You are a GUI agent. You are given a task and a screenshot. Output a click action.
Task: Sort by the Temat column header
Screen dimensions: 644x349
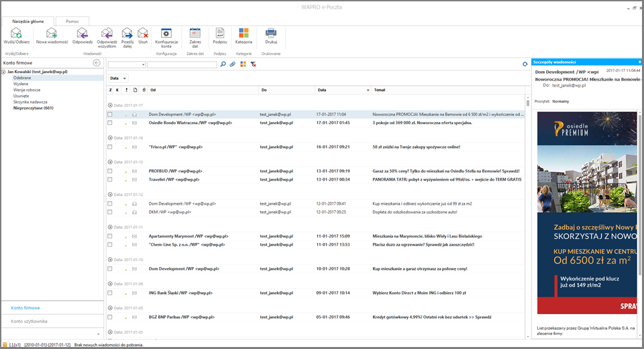[x=447, y=90]
